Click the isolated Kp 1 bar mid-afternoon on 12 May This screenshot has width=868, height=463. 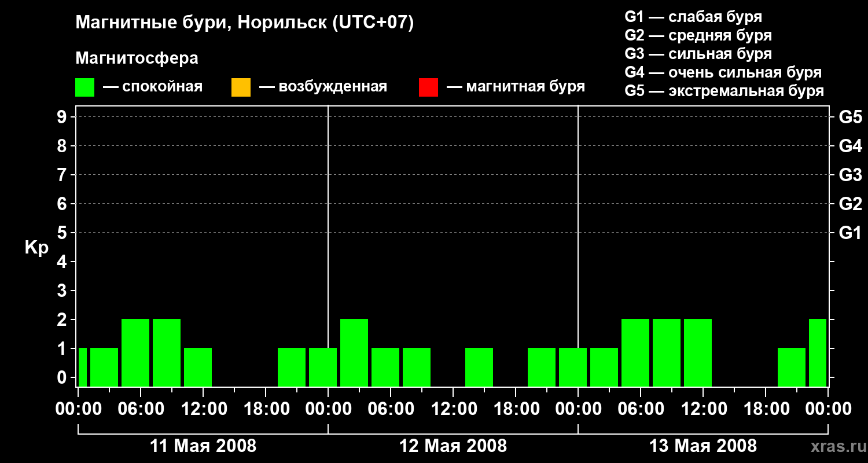[479, 367]
